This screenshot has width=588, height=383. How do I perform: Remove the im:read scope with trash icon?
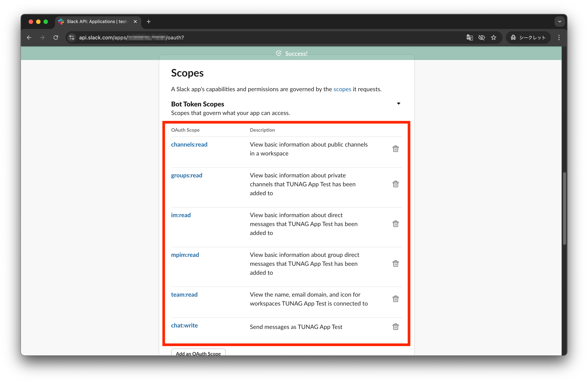tap(395, 224)
